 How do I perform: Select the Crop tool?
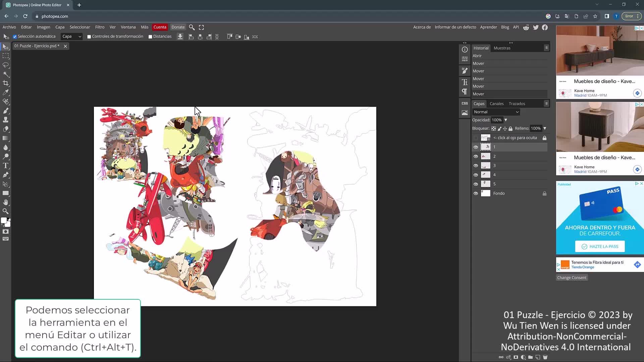click(6, 83)
